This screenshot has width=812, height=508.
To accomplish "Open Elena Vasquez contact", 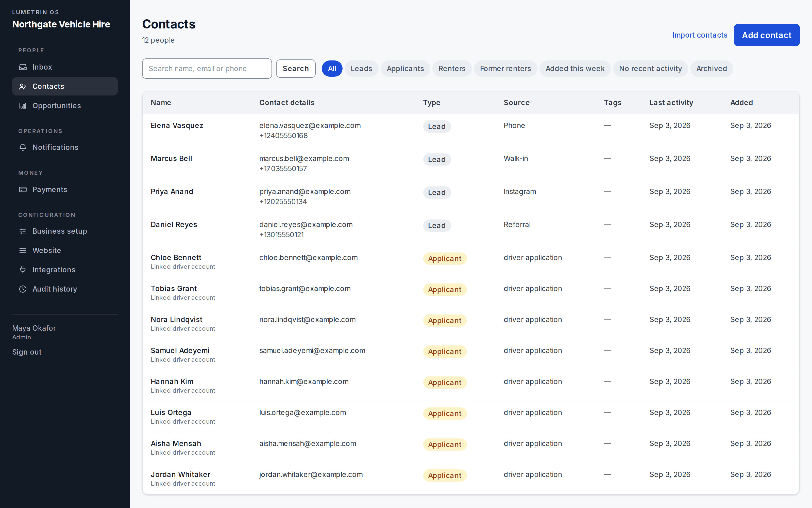I will [x=177, y=126].
